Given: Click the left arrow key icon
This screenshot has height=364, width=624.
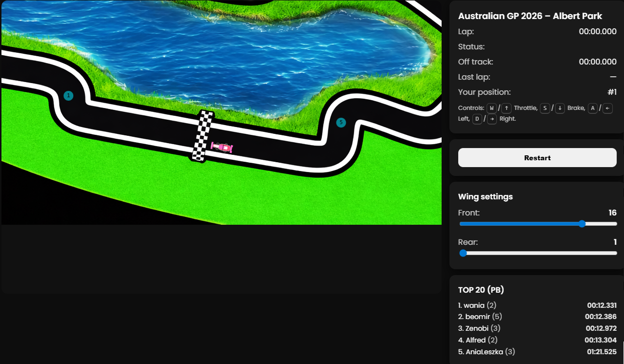Looking at the screenshot, I should click(607, 108).
